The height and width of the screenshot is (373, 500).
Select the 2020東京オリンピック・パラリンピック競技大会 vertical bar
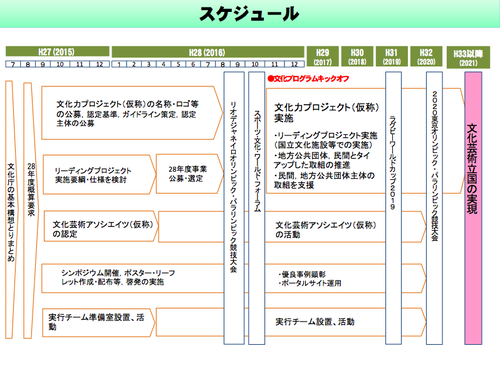pyautogui.click(x=434, y=208)
